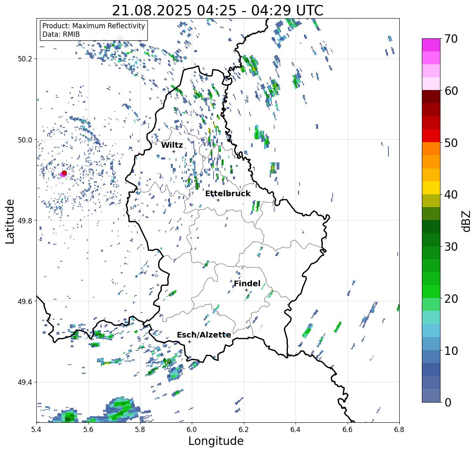Click the Ettelbruck station label
The image size is (476, 451).
click(x=228, y=193)
